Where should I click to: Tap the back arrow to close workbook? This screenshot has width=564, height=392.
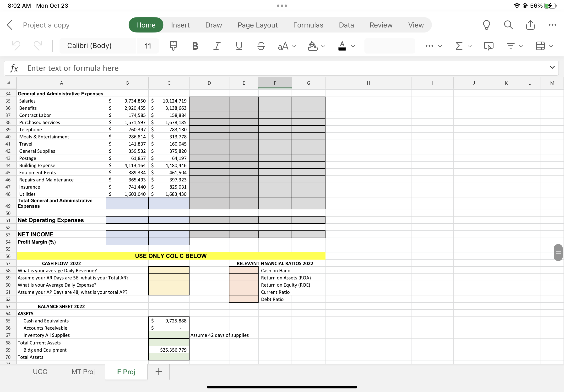[10, 25]
